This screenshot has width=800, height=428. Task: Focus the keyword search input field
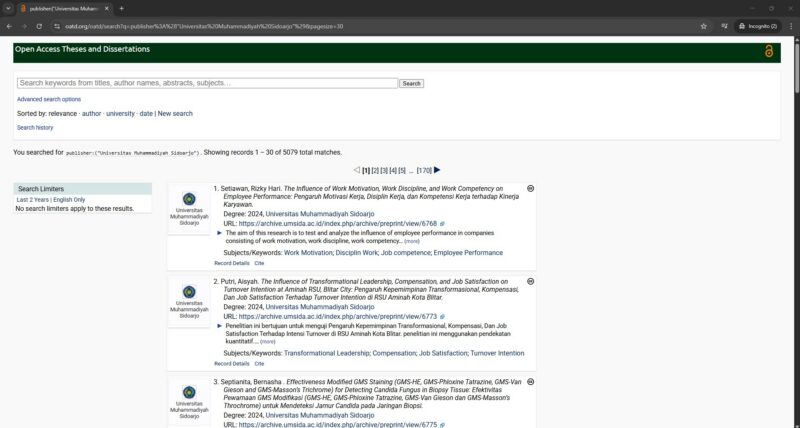[207, 83]
